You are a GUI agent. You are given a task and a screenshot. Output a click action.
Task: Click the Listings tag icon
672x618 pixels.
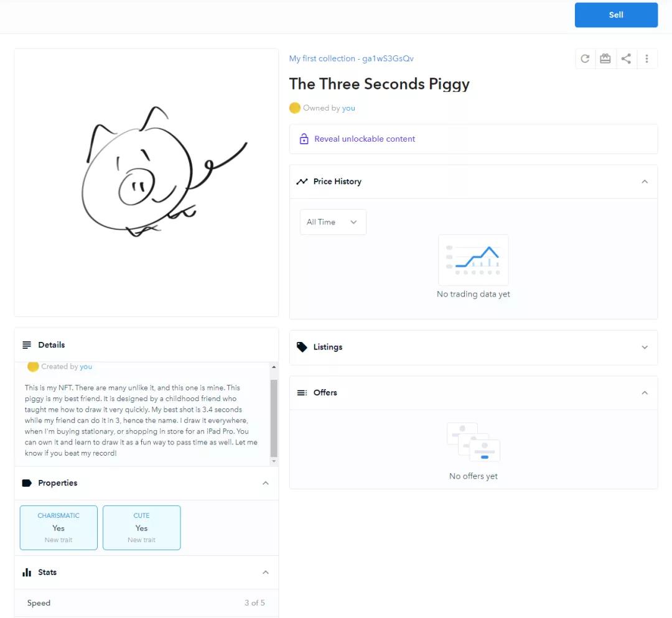(302, 347)
